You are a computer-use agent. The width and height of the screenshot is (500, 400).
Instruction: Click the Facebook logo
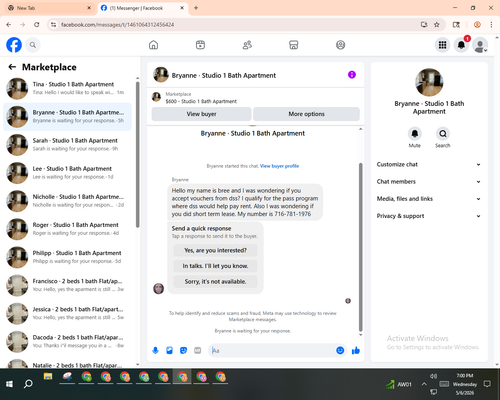point(14,45)
